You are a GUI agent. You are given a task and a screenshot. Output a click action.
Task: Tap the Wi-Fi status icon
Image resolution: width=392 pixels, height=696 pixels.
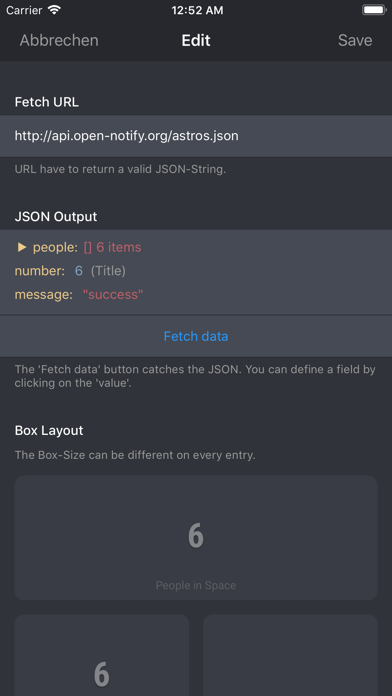coord(54,10)
